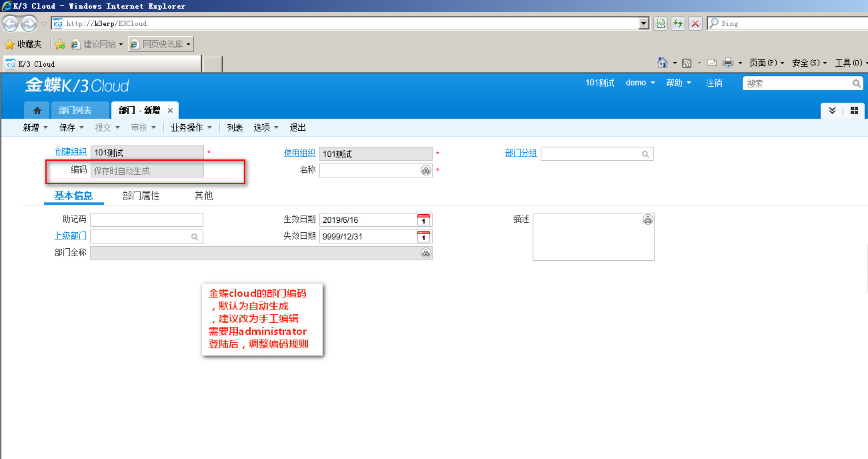Click the description field multilingual icon

(647, 220)
